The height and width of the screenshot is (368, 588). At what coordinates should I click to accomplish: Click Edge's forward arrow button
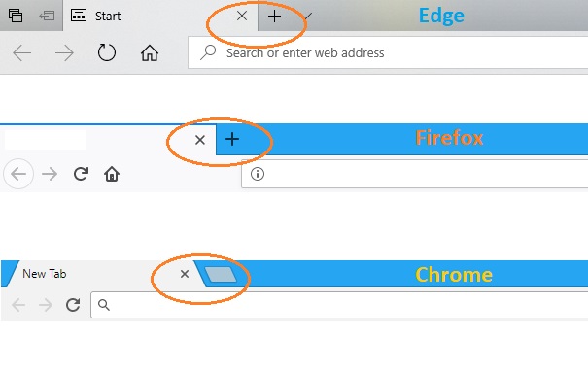(64, 52)
